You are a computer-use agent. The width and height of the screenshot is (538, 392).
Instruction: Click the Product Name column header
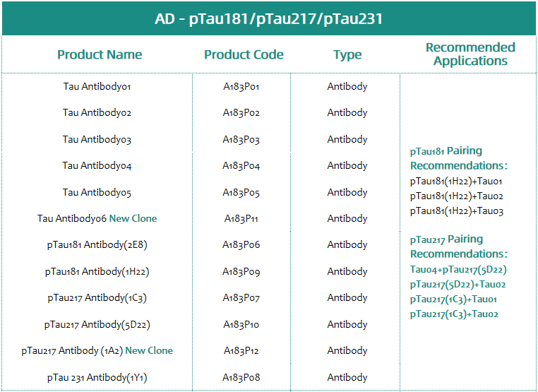[100, 54]
